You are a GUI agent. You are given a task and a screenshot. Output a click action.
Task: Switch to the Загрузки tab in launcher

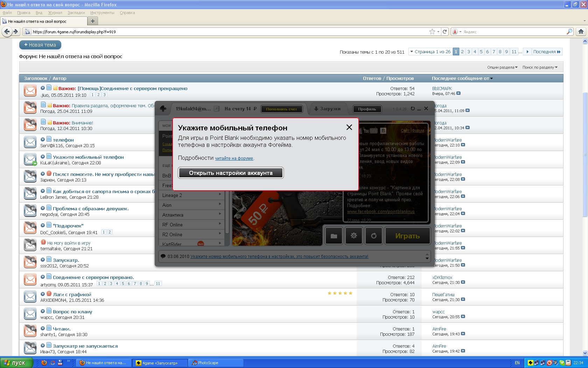[328, 109]
